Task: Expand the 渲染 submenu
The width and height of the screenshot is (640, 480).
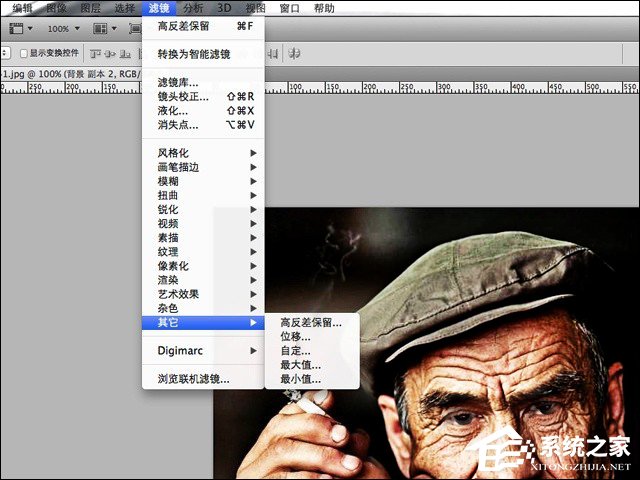Action: [203, 280]
